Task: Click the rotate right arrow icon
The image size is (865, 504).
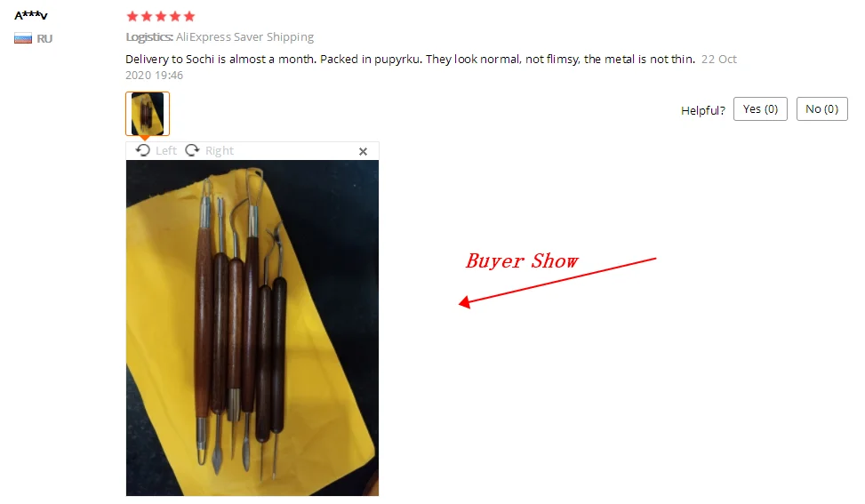Action: click(192, 150)
